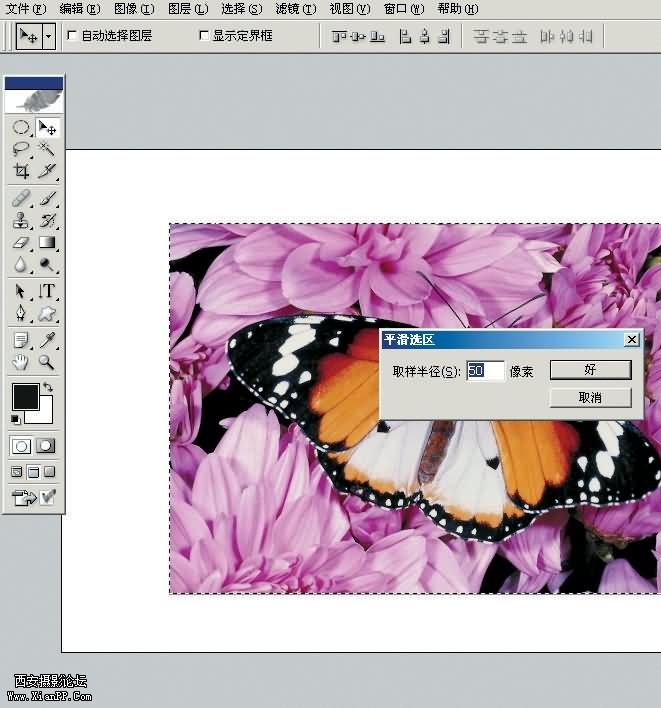661x708 pixels.
Task: Select the Eraser tool
Action: tap(21, 242)
